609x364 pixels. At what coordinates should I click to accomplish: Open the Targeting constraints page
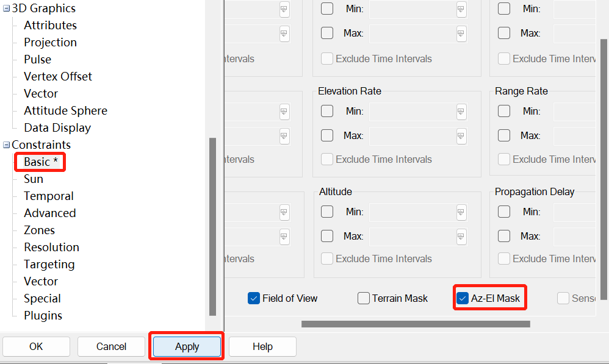click(x=49, y=264)
